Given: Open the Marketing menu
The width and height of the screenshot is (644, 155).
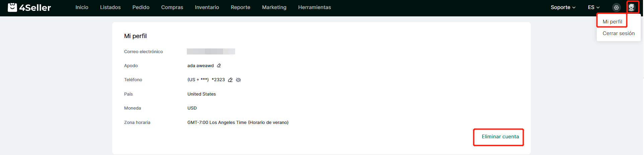Looking at the screenshot, I should (274, 7).
